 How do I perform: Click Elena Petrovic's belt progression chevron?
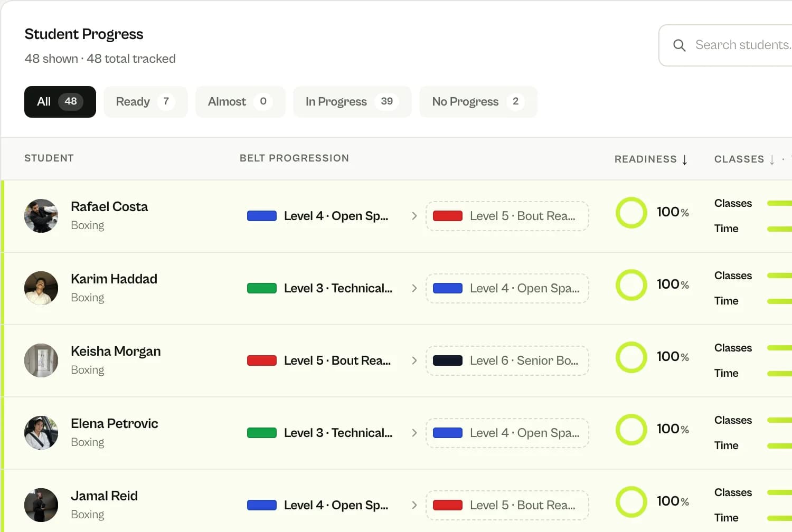(x=414, y=433)
